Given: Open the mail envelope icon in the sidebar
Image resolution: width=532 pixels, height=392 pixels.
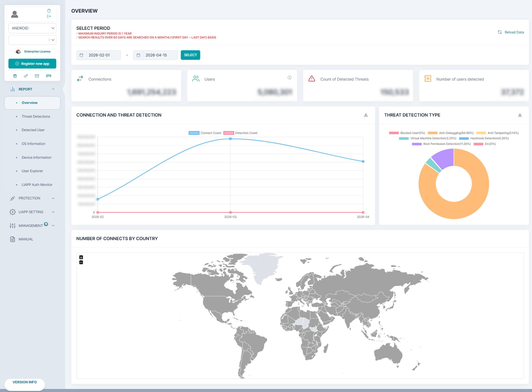Looking at the screenshot, I should 37,76.
